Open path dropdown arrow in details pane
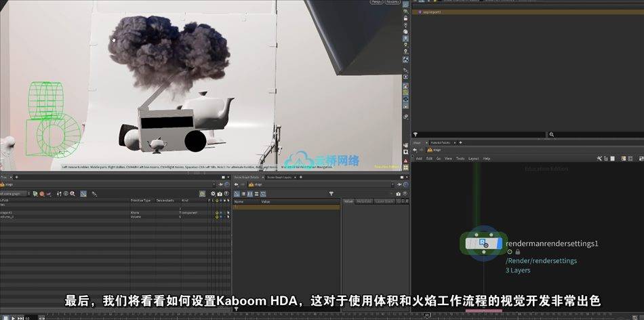 coord(392,185)
